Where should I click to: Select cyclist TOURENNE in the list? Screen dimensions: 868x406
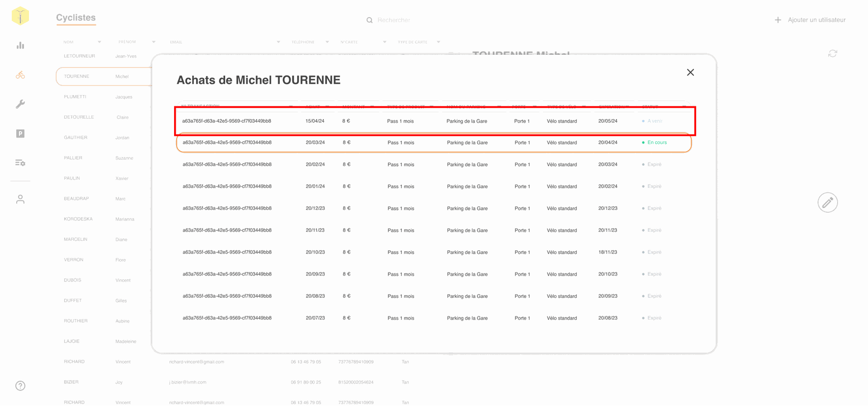tap(76, 76)
